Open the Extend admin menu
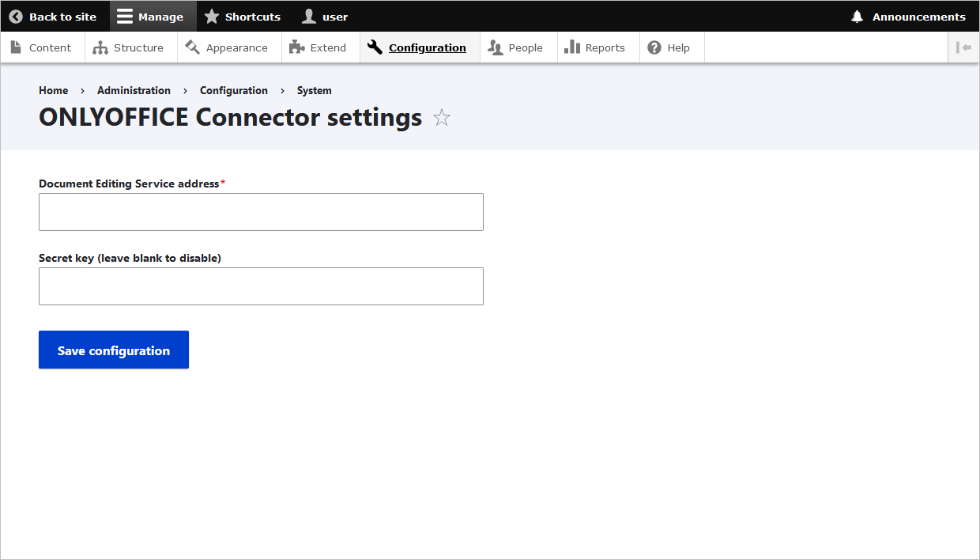The width and height of the screenshot is (980, 560). click(320, 47)
